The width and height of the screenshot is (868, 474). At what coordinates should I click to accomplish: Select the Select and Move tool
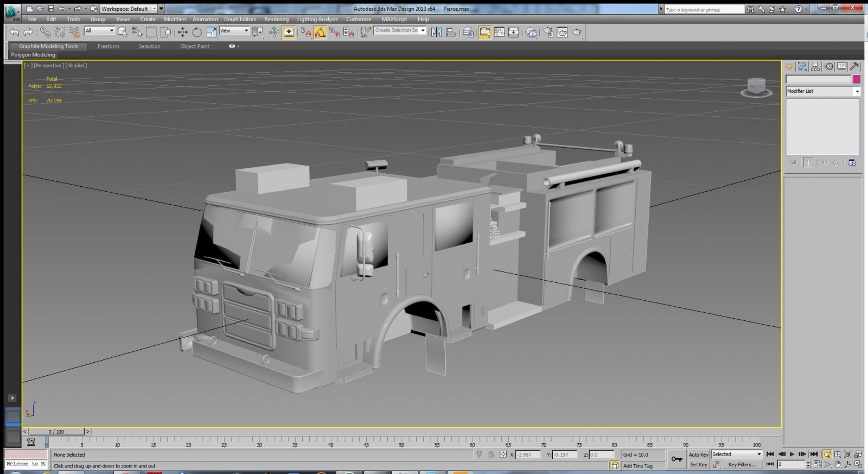pos(183,33)
